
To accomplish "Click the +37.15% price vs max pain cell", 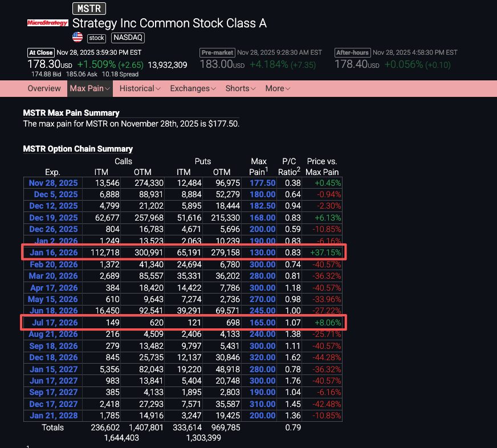I will tap(325, 252).
